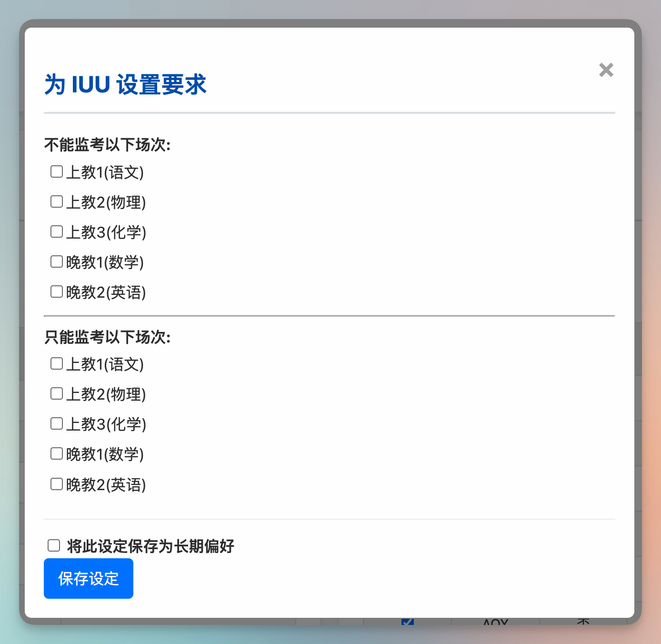This screenshot has width=661, height=644.
Task: Enable the 将此设定保存为长期偏好 checkbox
Action: pyautogui.click(x=54, y=545)
